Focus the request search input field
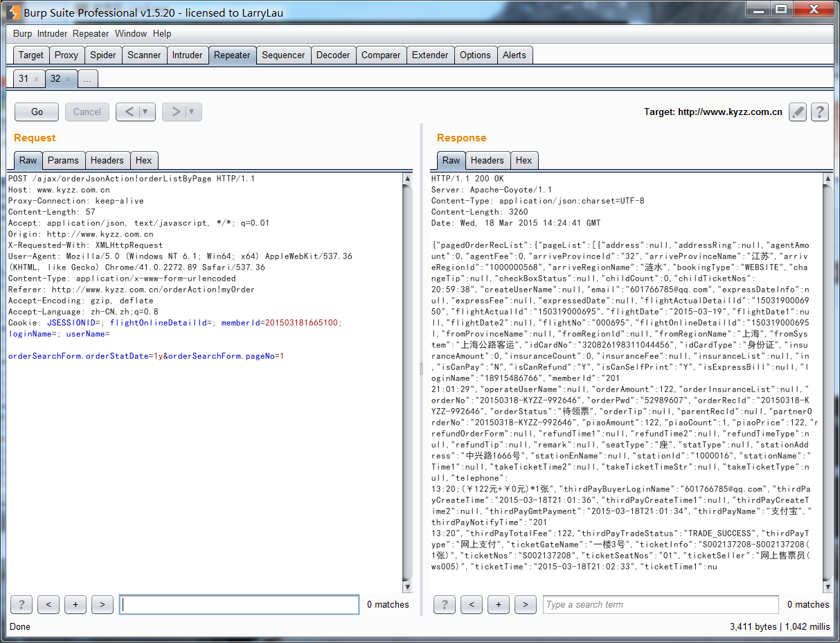 click(x=239, y=605)
